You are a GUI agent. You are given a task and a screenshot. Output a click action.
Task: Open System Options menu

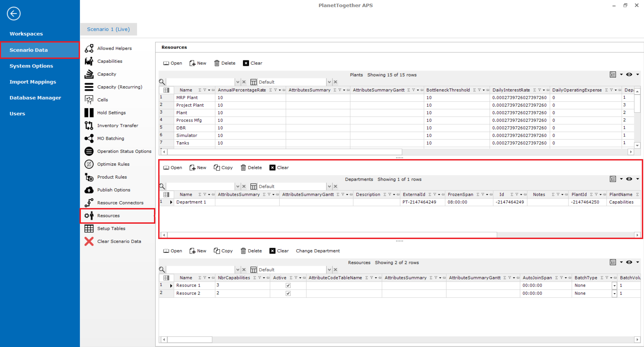pyautogui.click(x=31, y=66)
